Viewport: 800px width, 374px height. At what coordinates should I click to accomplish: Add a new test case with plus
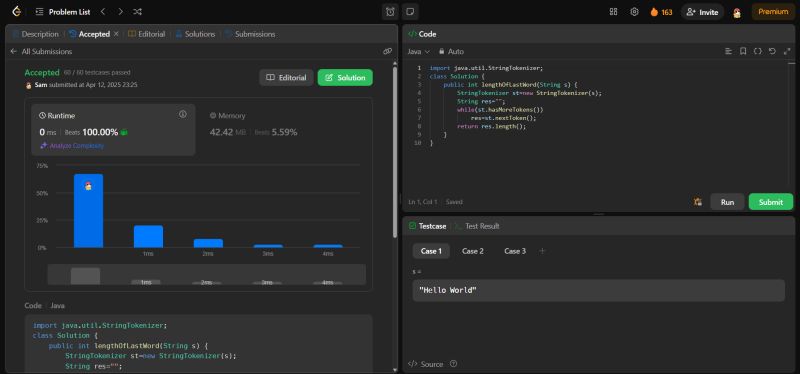[x=542, y=251]
